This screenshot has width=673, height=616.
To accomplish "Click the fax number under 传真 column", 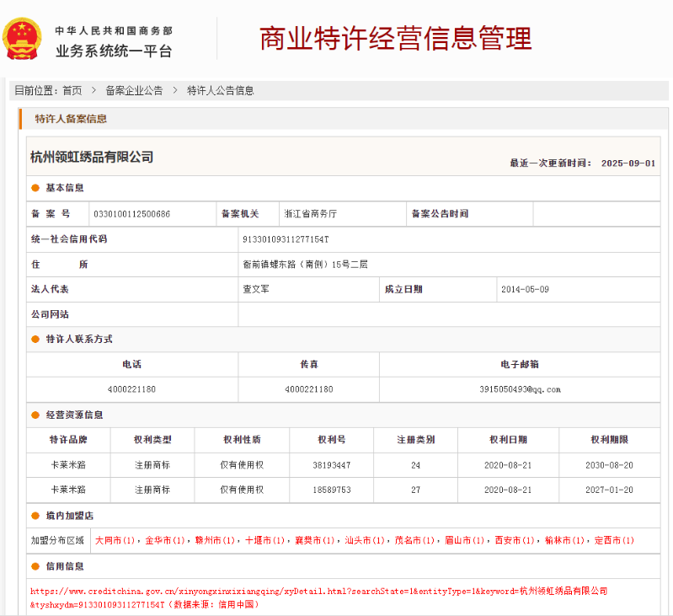I will [309, 389].
